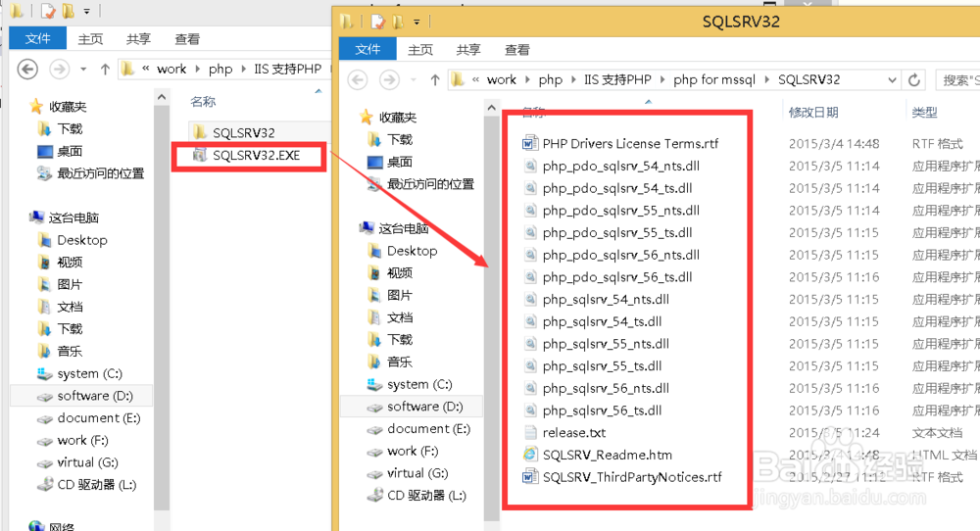Open 桌面 in SQLSRV32 window sidebar
980x531 pixels.
click(400, 162)
